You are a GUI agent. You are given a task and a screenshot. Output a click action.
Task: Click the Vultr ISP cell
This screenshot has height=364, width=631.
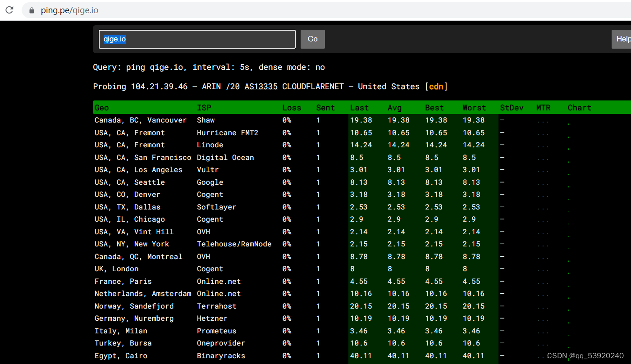[208, 170]
